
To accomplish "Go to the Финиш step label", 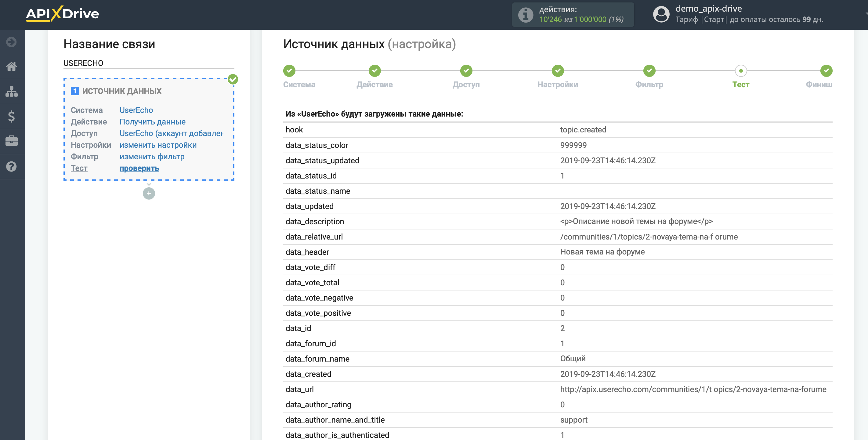I will click(819, 85).
